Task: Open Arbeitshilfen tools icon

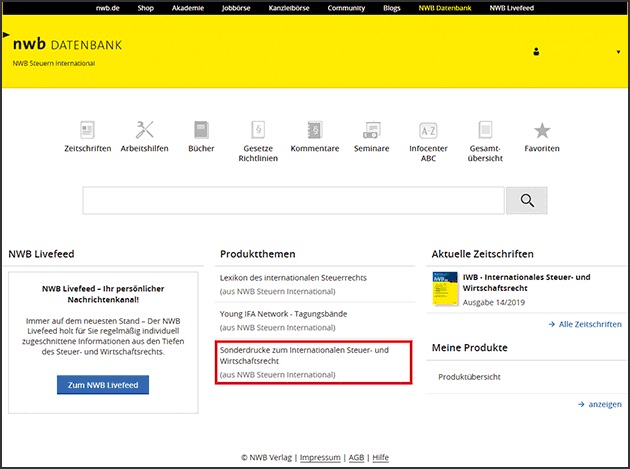Action: click(144, 130)
